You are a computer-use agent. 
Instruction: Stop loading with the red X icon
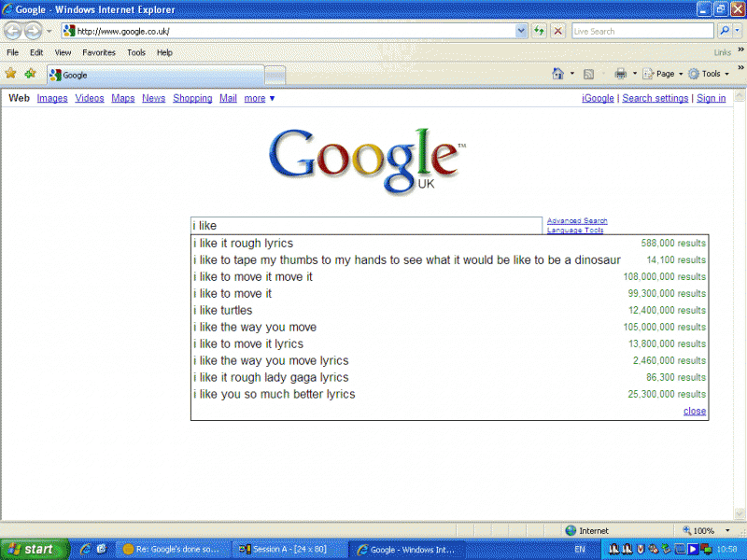557,32
